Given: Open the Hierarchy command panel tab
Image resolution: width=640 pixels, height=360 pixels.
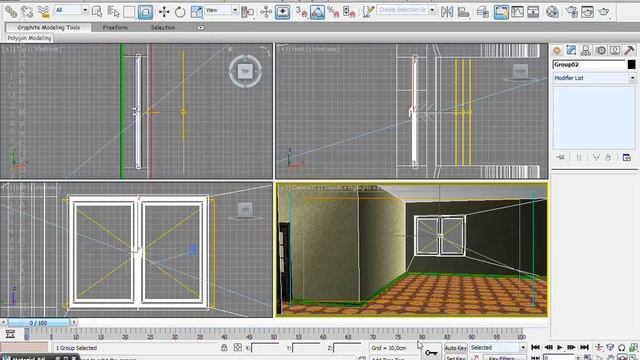Looking at the screenshot, I should click(x=586, y=51).
